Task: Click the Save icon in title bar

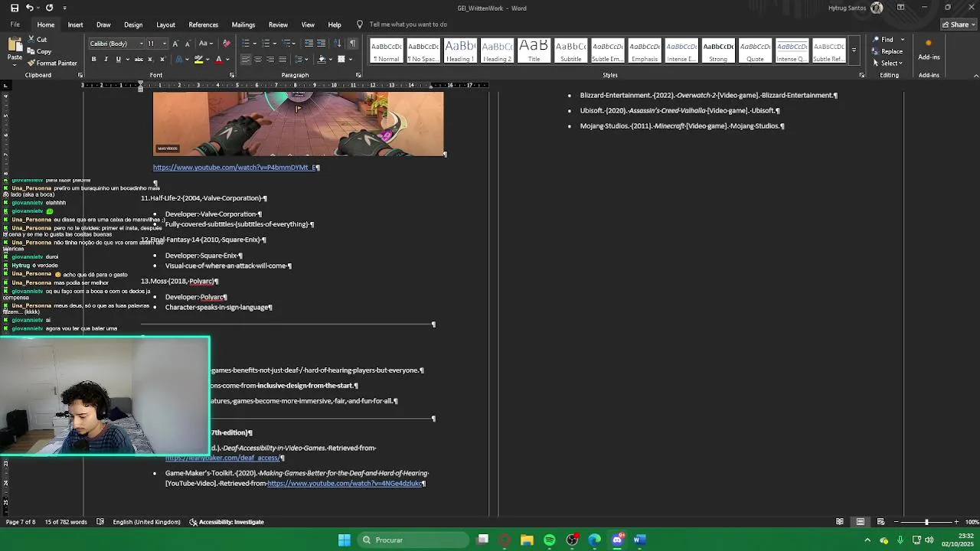Action: 14,8
